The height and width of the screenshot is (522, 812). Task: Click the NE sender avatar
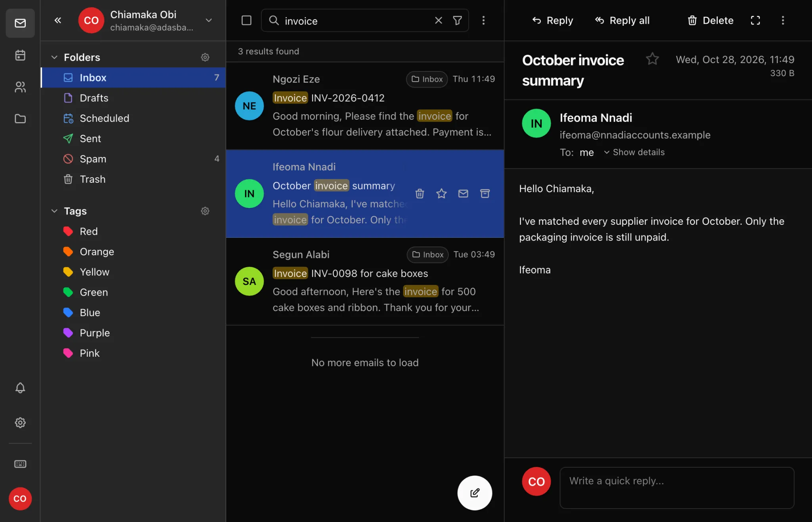click(x=249, y=106)
